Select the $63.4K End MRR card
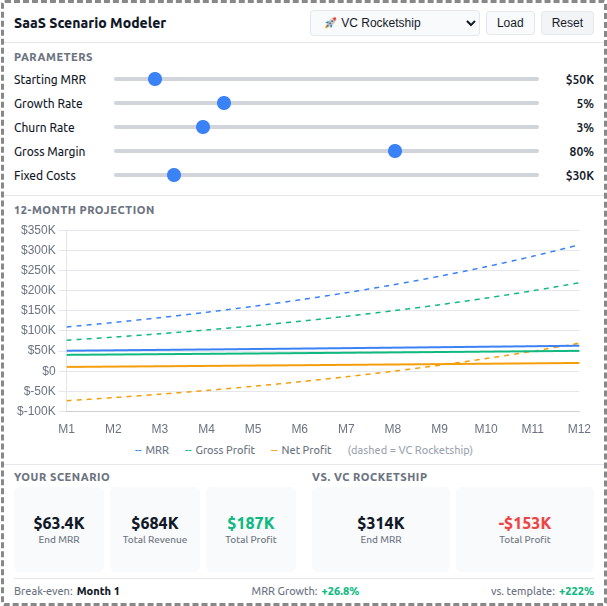This screenshot has width=607, height=606. point(59,529)
